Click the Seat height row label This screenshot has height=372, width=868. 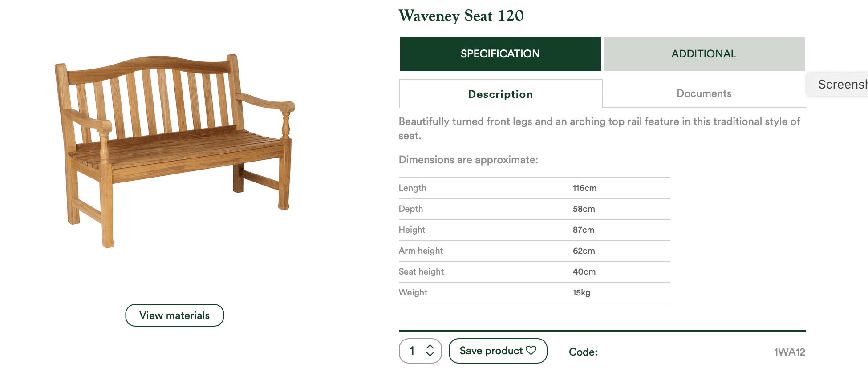click(x=421, y=272)
